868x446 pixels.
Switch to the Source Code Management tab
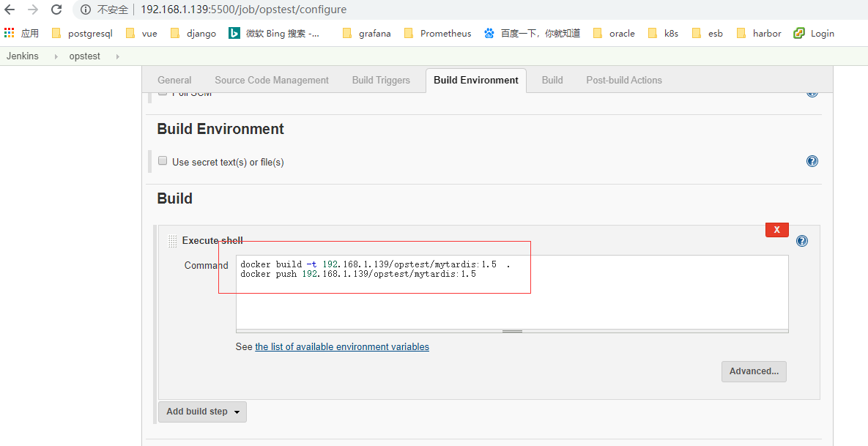pos(272,81)
